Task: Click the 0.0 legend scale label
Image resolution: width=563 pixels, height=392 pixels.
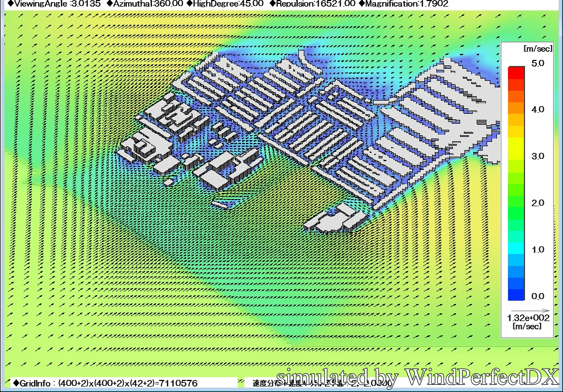Action: (x=537, y=296)
